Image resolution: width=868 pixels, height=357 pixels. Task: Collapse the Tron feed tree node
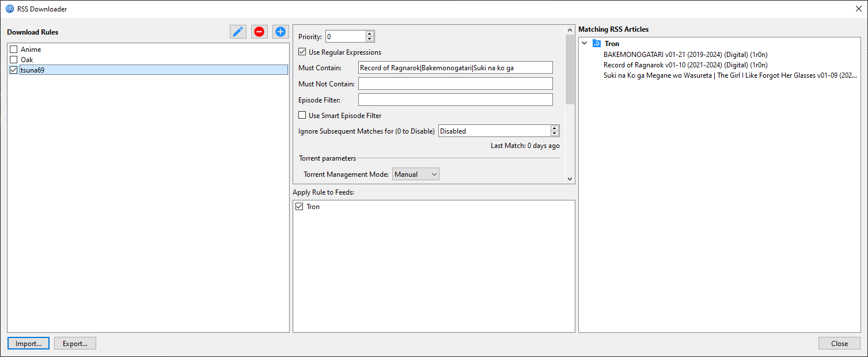[585, 44]
